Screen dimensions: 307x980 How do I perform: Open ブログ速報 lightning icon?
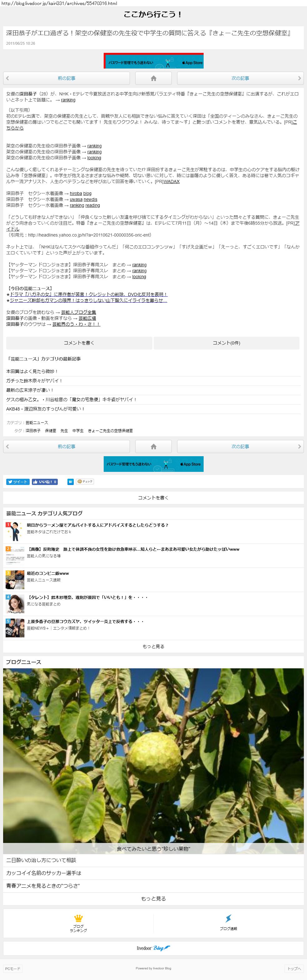228,923
